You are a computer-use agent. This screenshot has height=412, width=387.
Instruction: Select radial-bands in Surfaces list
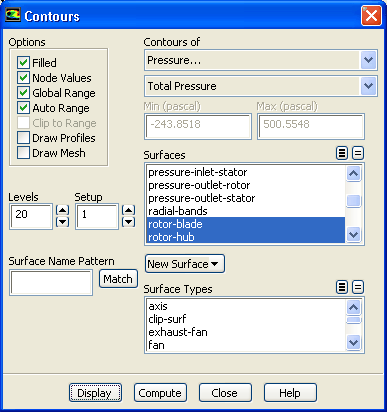pyautogui.click(x=246, y=211)
